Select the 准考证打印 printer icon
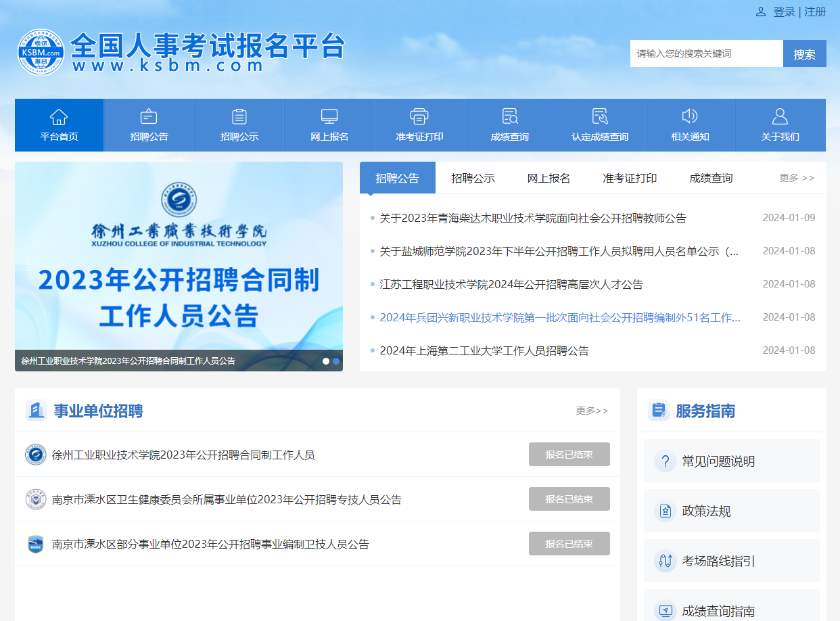The width and height of the screenshot is (840, 621). 419,116
